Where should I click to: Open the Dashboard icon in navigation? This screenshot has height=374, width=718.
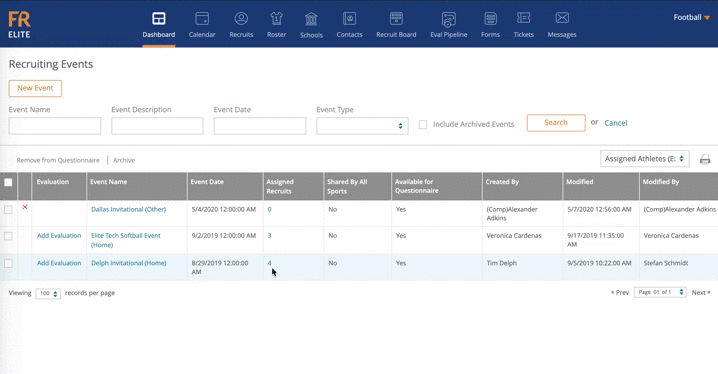[158, 19]
